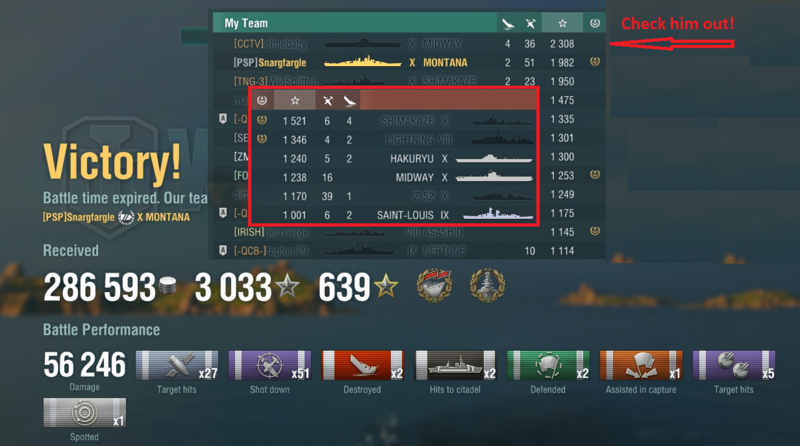The height and width of the screenshot is (446, 800).
Task: Click the red Destroyed ships ribbon
Action: click(362, 365)
